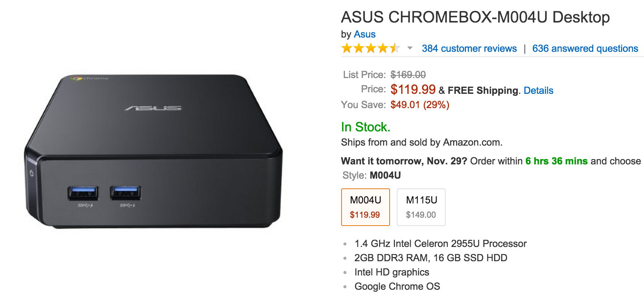Click the ASUS logo on the Chromebox top
Image resolution: width=644 pixels, height=298 pixels.
[x=153, y=108]
